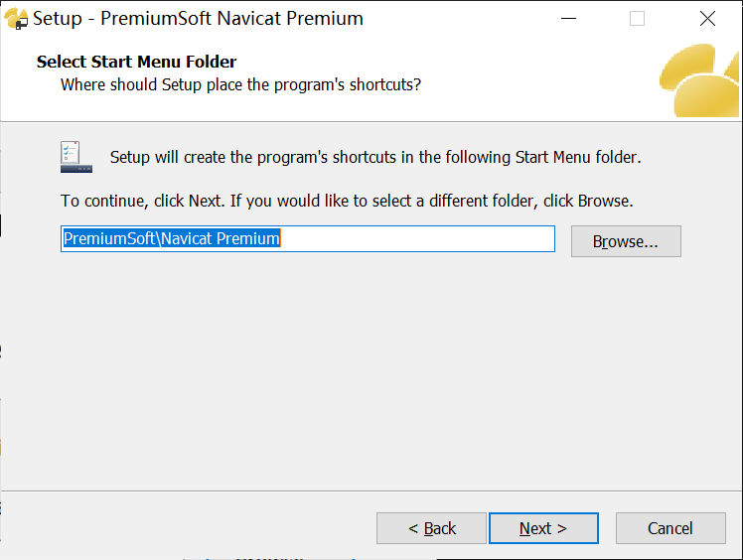Click the 'Where should Setup place' subtitle
Screen dimensions: 743x560
click(240, 84)
